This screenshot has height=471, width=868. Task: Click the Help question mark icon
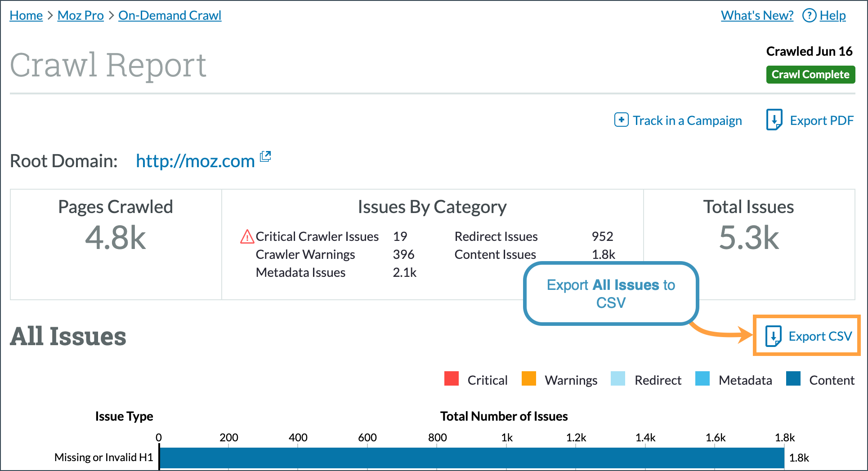click(809, 15)
